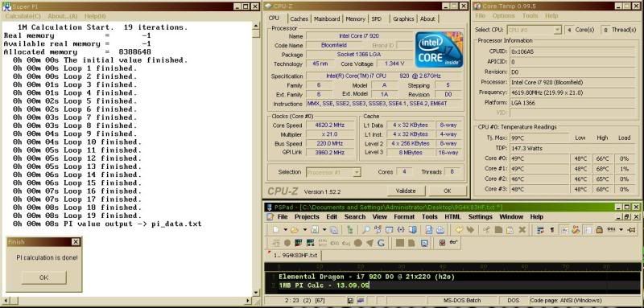Click the paint brush icon in PSPad toolbar
This screenshot has height=308, width=644.
pos(576,230)
